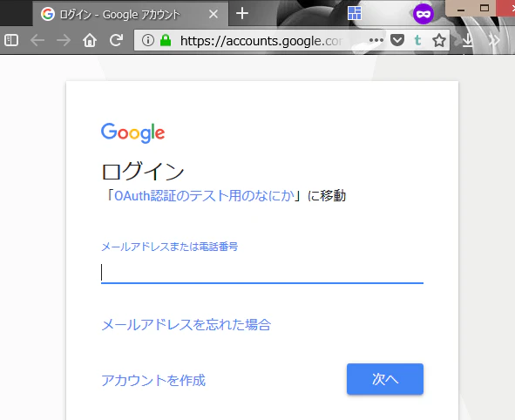Open the OAuth認証のテスト用のなにか app link
Image resolution: width=515 pixels, height=420 pixels.
click(204, 196)
